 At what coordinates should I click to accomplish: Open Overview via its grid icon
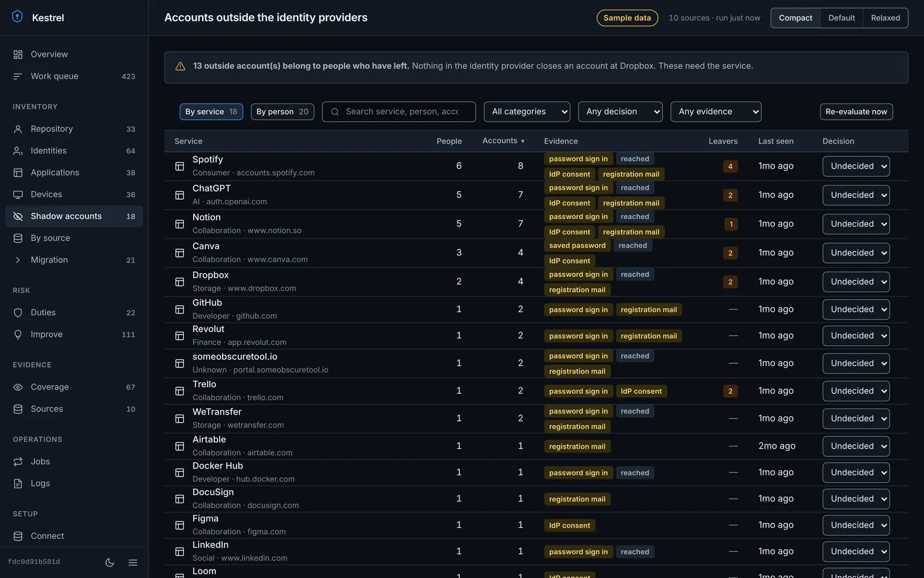(x=18, y=54)
